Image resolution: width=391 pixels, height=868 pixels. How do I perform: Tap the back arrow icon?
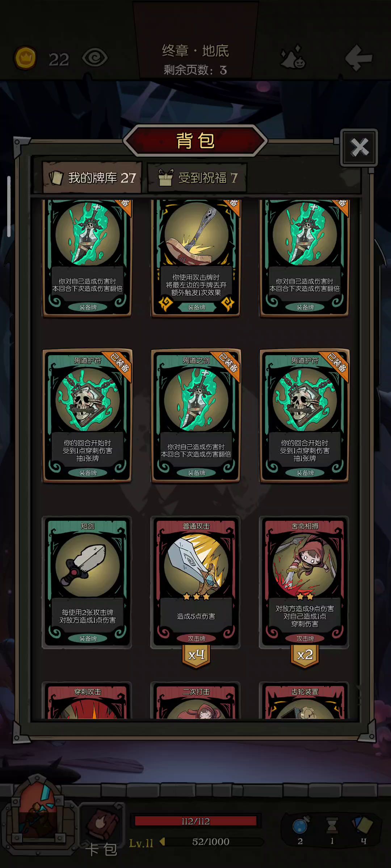[358, 58]
